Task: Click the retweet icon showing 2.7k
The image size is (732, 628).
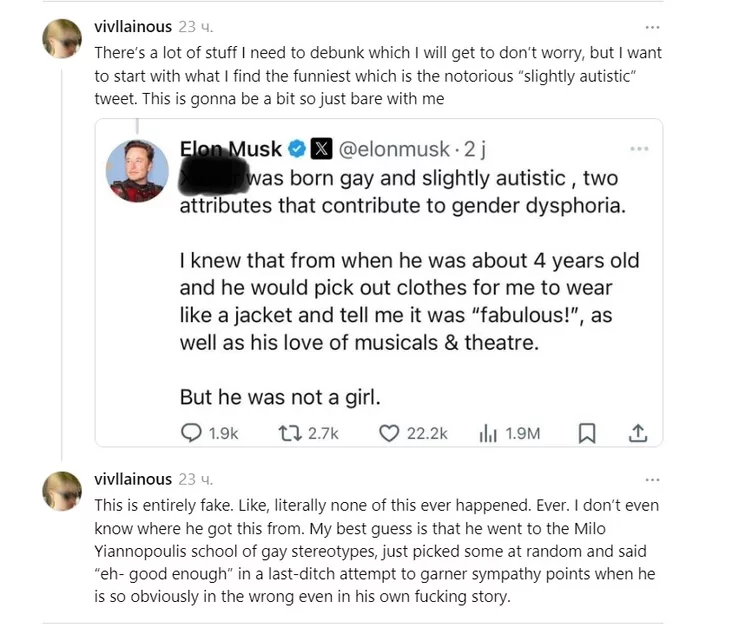Action: coord(286,432)
